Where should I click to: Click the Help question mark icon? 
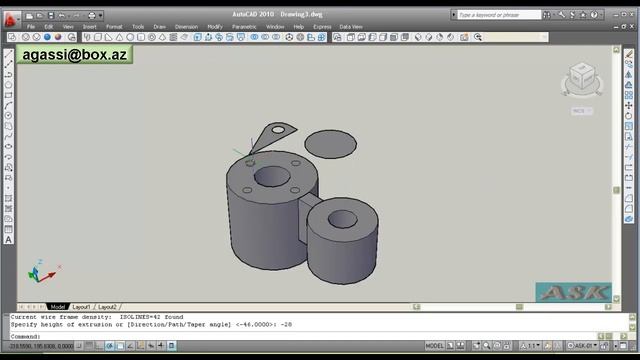click(594, 15)
